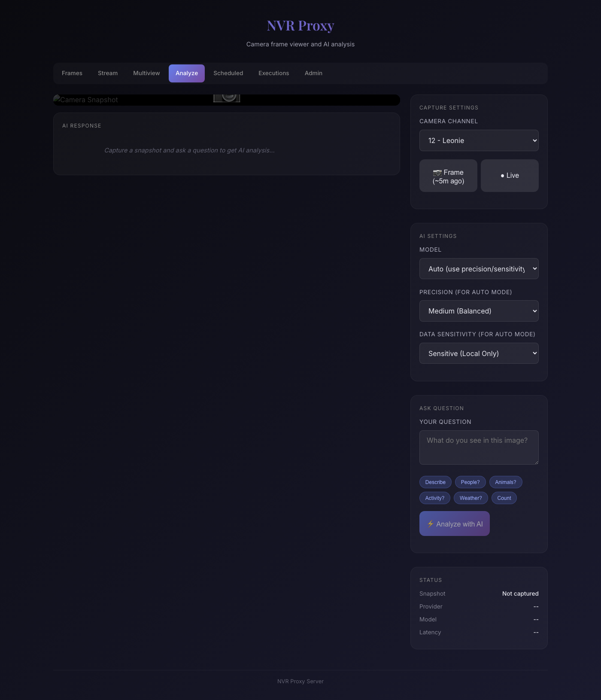Select the People? quick question chip
The height and width of the screenshot is (700, 601).
[470, 482]
